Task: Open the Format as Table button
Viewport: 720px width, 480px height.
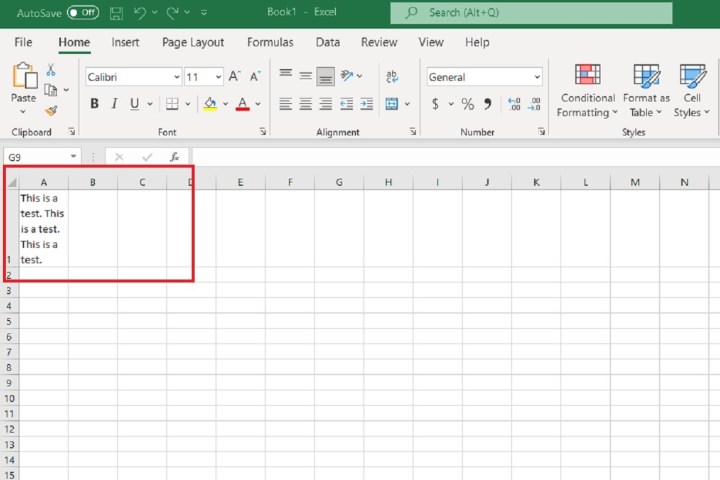Action: click(646, 92)
